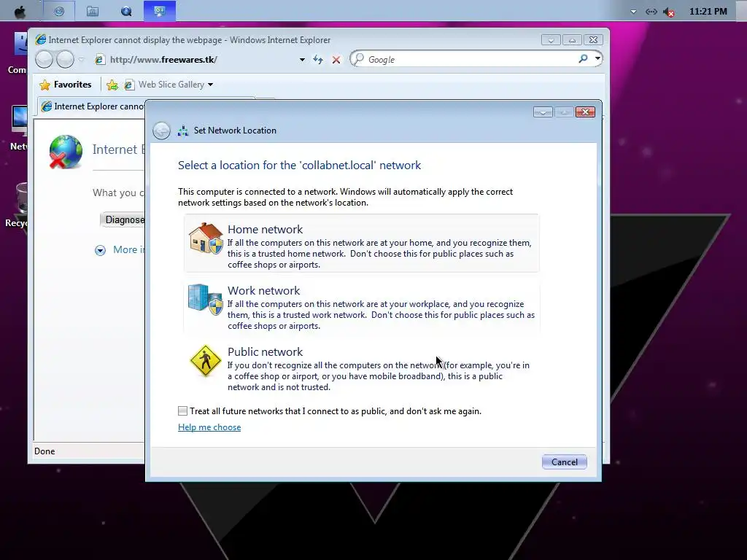Show hidden tray icons arrow
The height and width of the screenshot is (560, 747).
point(633,12)
